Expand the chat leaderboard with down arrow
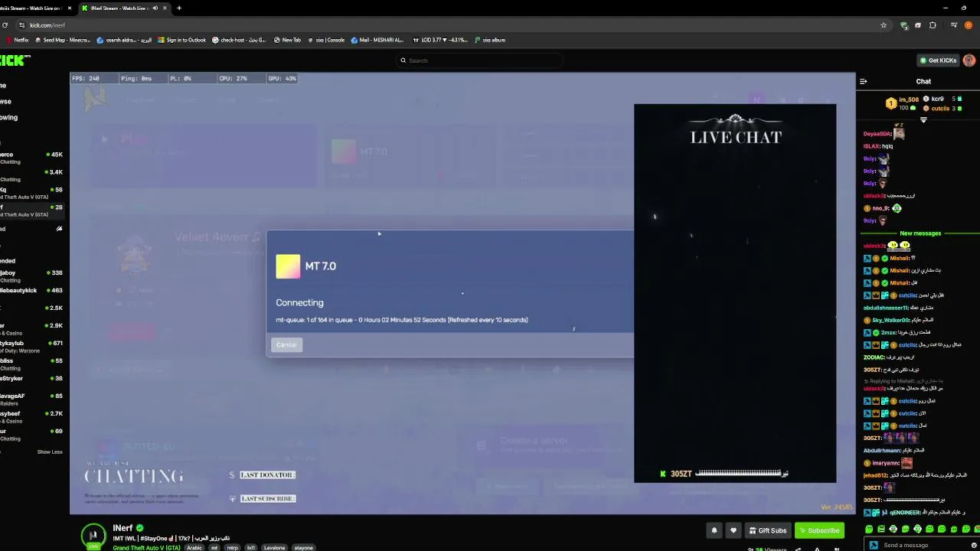The image size is (980, 551). pyautogui.click(x=923, y=120)
